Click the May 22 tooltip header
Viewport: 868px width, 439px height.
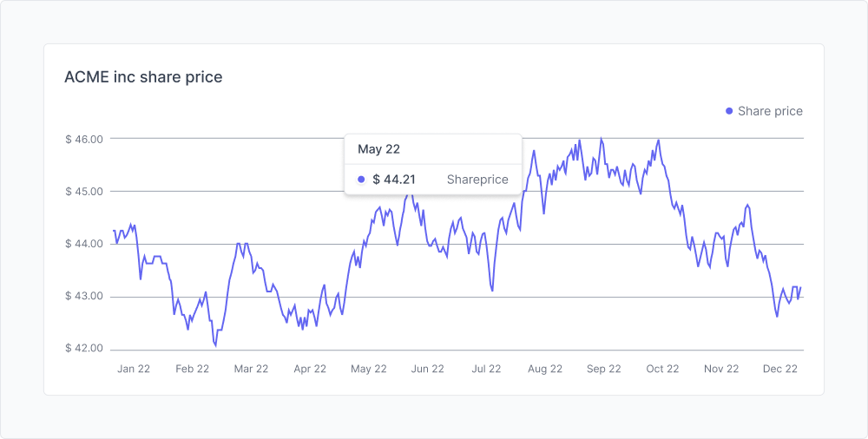(x=378, y=149)
